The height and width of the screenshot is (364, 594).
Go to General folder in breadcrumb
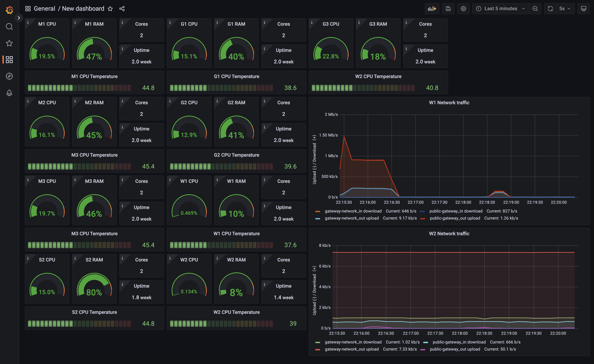click(44, 9)
